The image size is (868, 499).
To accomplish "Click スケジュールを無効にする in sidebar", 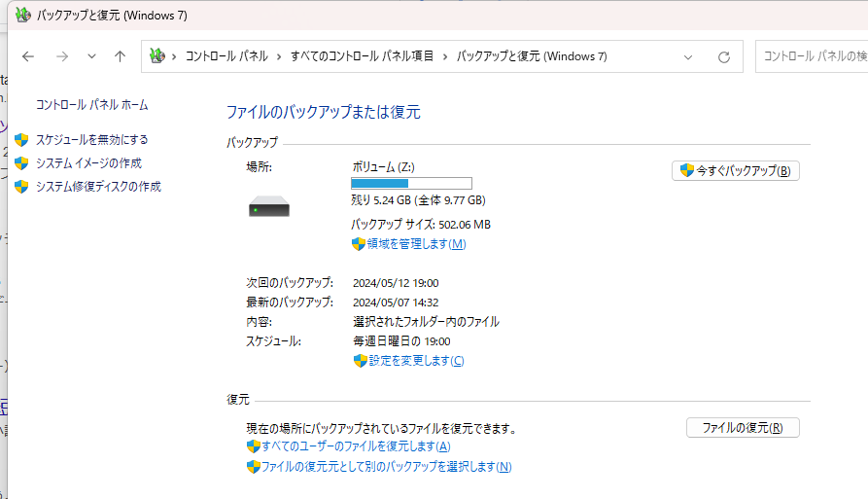I will click(x=91, y=140).
